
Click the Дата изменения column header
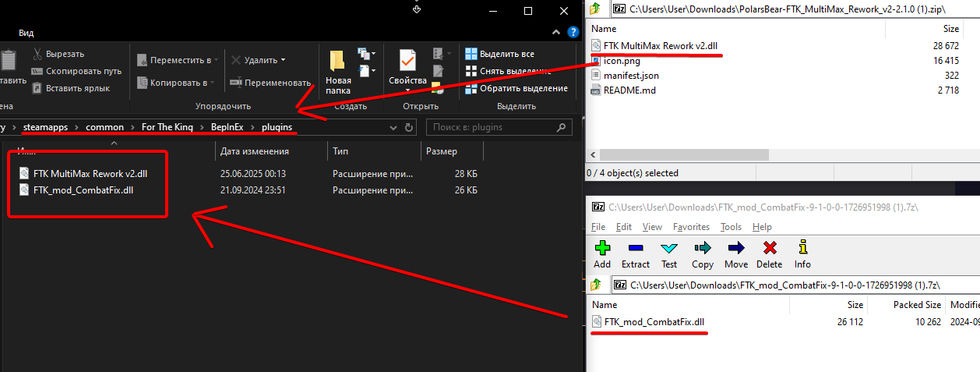[255, 151]
